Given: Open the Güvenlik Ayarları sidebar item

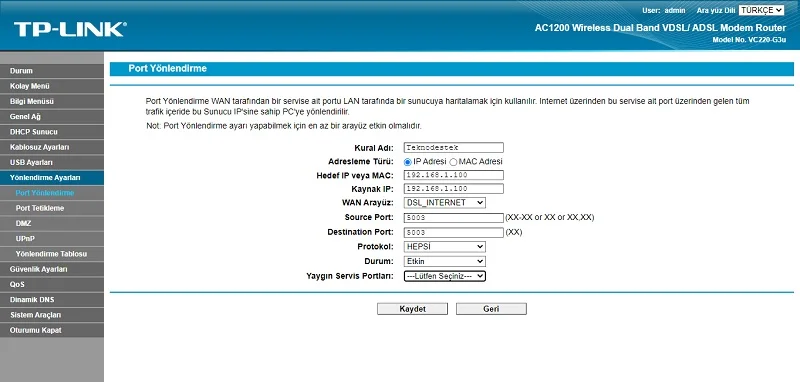Looking at the screenshot, I should click(52, 269).
